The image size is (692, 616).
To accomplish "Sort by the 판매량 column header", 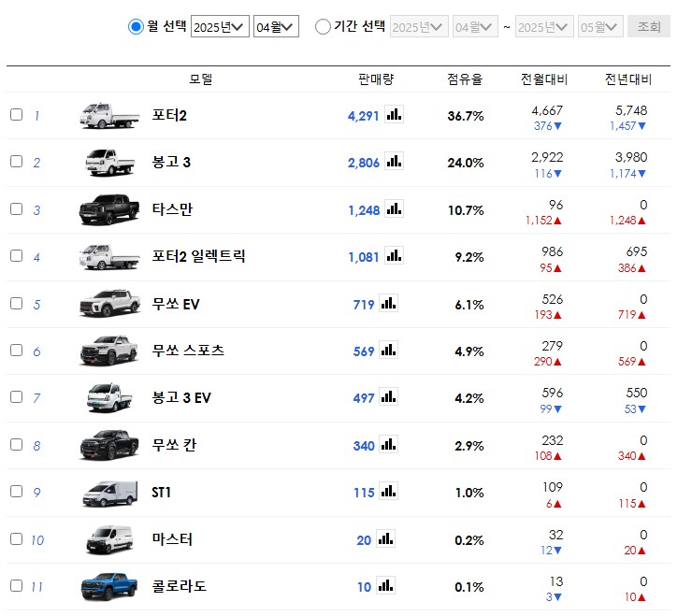I will tap(375, 79).
